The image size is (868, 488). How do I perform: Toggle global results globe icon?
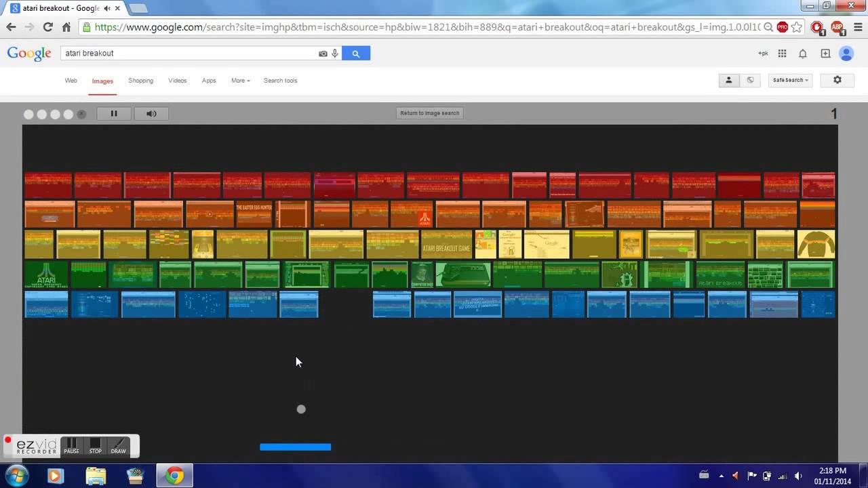(750, 80)
